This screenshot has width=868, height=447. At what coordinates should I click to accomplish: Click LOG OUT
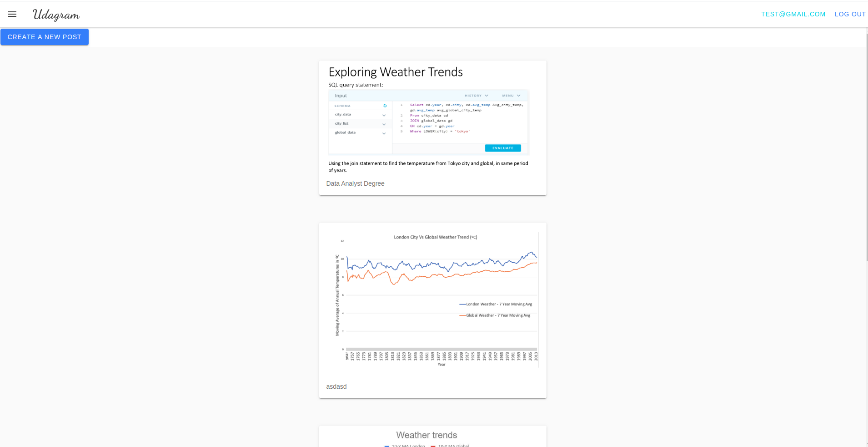(x=850, y=14)
